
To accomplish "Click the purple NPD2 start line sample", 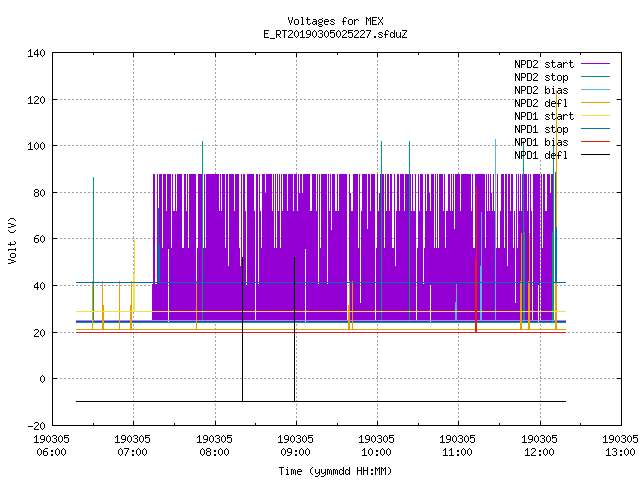I will pyautogui.click(x=595, y=63).
